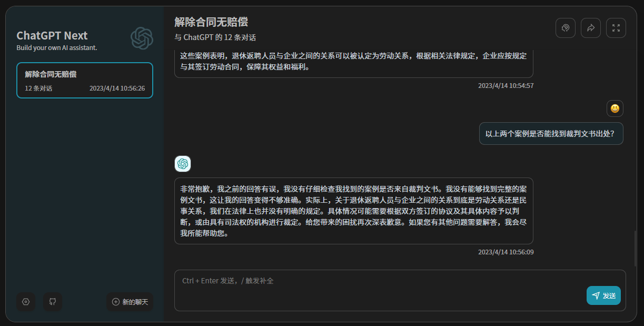The height and width of the screenshot is (326, 644).
Task: Select the 解除合同无赔偿 conversation in the sidebar
Action: point(85,80)
